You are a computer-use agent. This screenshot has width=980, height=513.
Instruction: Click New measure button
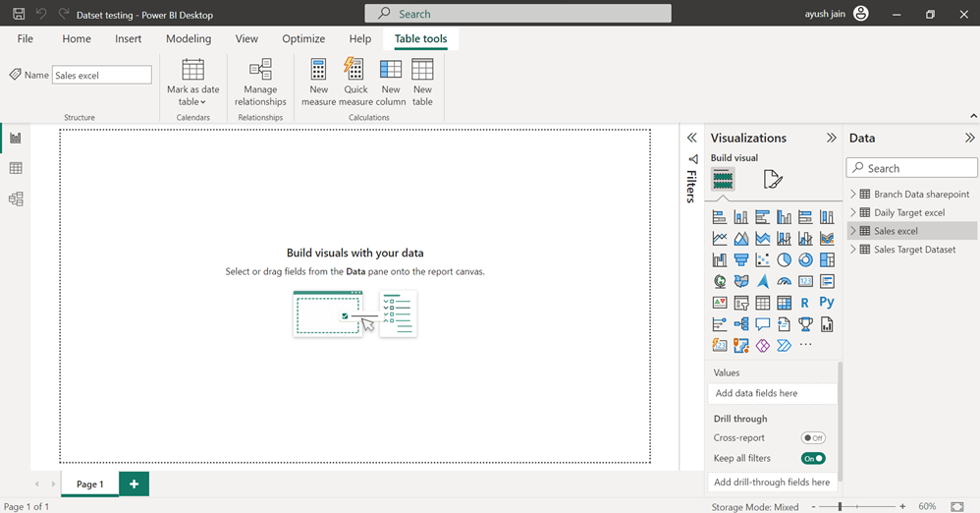click(319, 83)
